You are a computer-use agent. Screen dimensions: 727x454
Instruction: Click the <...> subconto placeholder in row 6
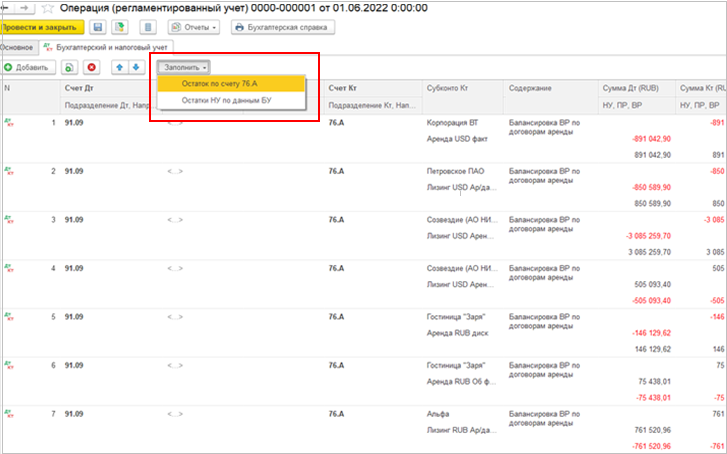(175, 365)
